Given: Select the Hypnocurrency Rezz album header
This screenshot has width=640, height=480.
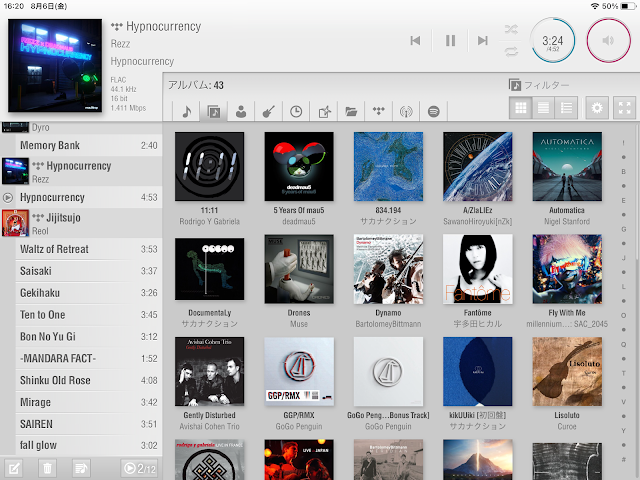Looking at the screenshot, I should pyautogui.click(x=81, y=171).
